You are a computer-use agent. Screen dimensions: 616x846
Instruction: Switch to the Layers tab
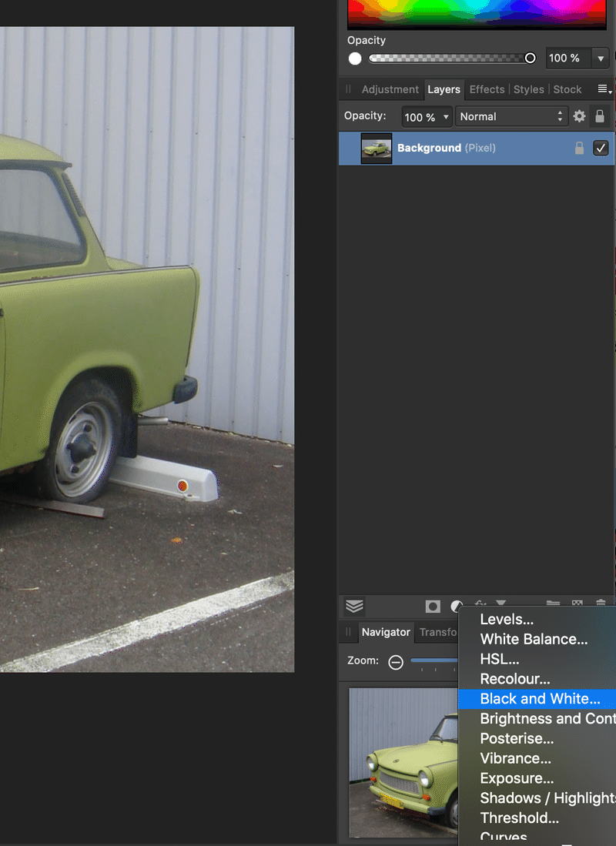(x=444, y=89)
